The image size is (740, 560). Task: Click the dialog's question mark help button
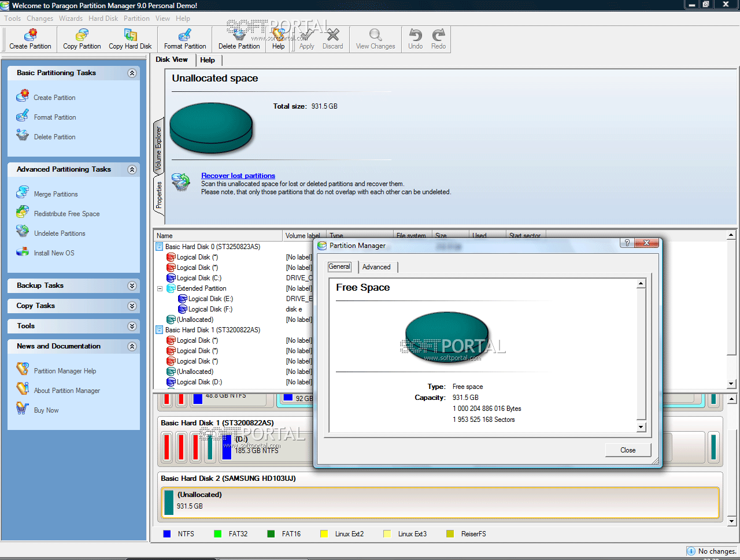point(627,243)
